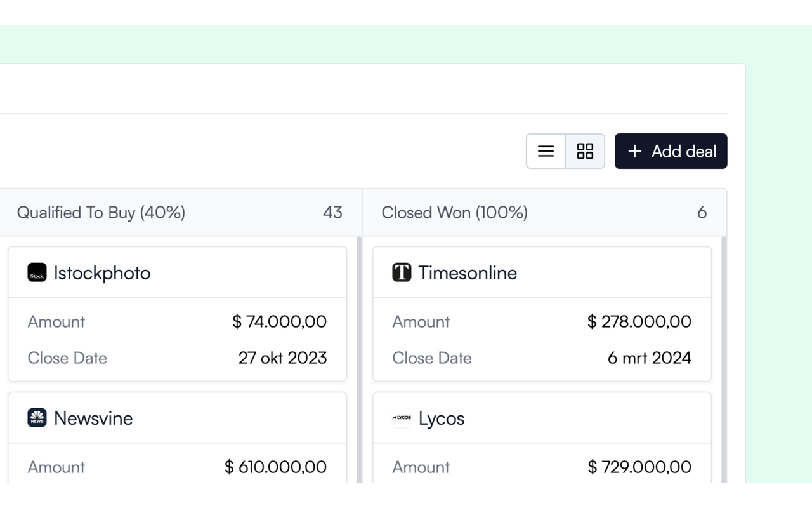Click the Close Date label on Istockphoto card
This screenshot has width=812, height=508.
pyautogui.click(x=67, y=358)
